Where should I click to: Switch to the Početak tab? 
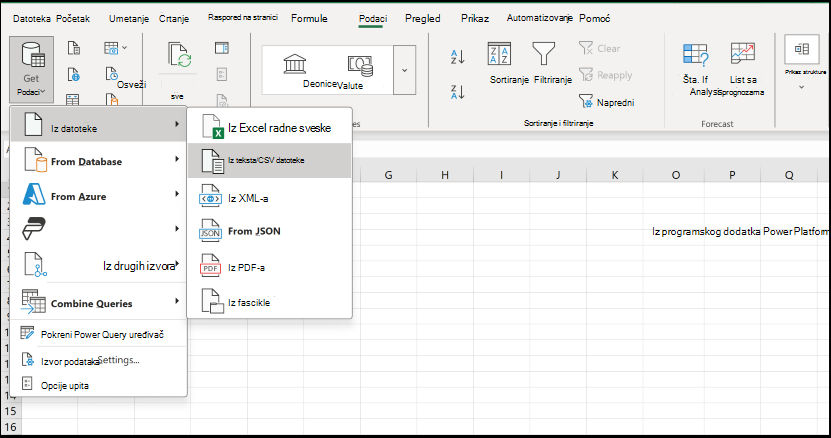[73, 19]
